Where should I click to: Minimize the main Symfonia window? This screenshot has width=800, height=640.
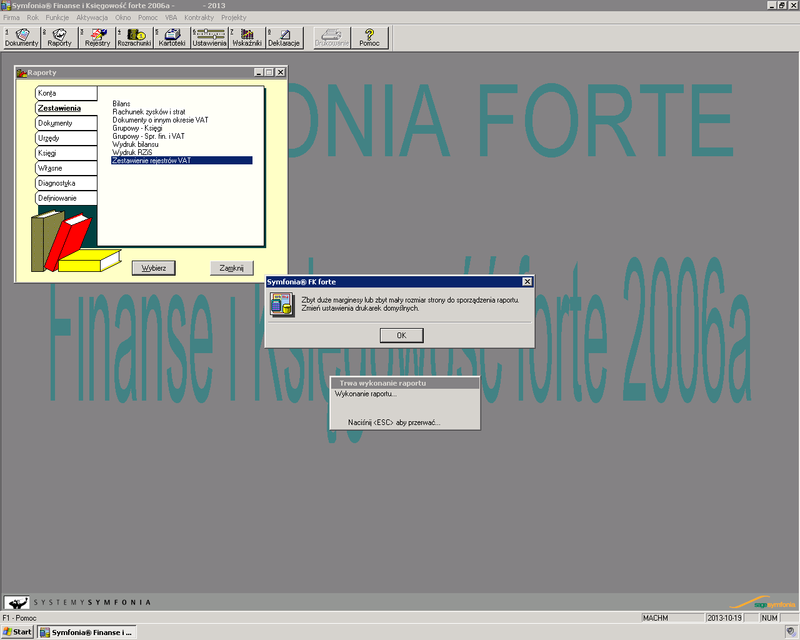[x=771, y=5]
